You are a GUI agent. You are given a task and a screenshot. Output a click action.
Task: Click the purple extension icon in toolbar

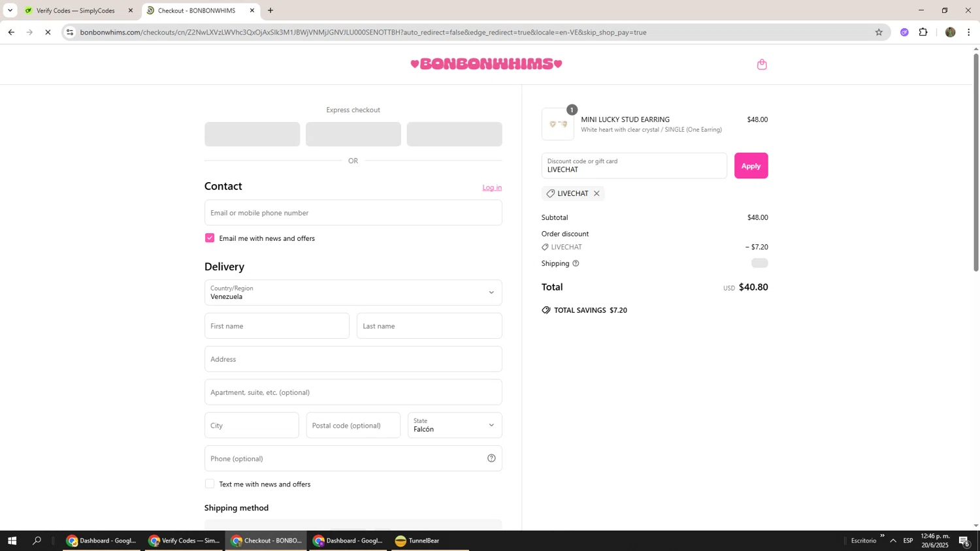click(x=904, y=32)
